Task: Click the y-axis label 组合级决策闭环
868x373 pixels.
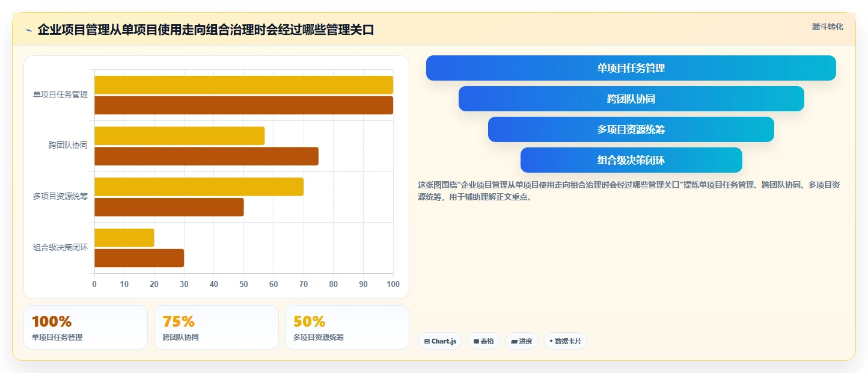Action: [60, 247]
